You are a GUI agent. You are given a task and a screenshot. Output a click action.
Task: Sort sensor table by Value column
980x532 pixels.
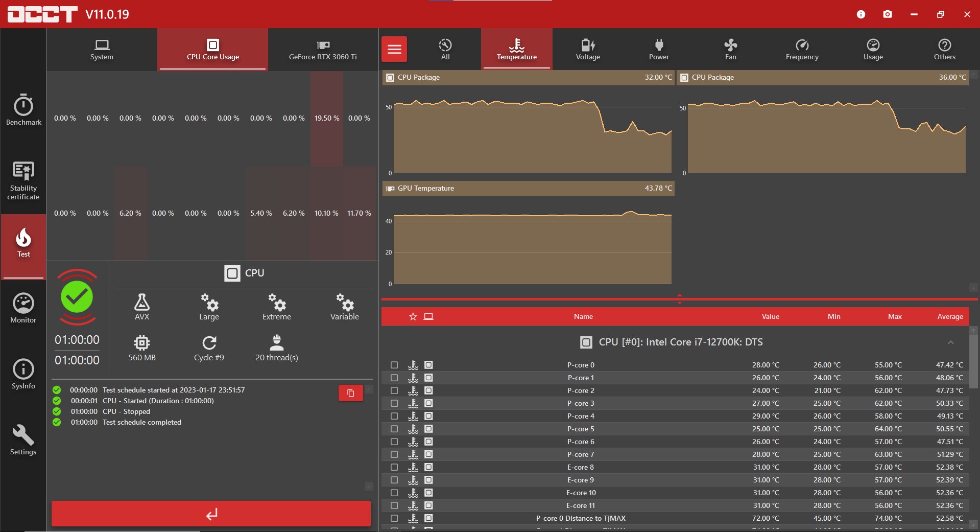click(x=770, y=316)
